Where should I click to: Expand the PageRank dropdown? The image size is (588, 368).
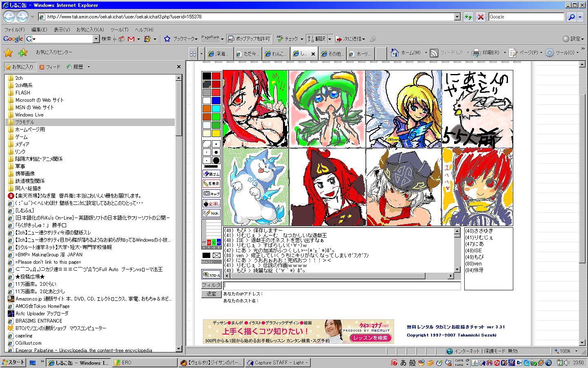[222, 39]
